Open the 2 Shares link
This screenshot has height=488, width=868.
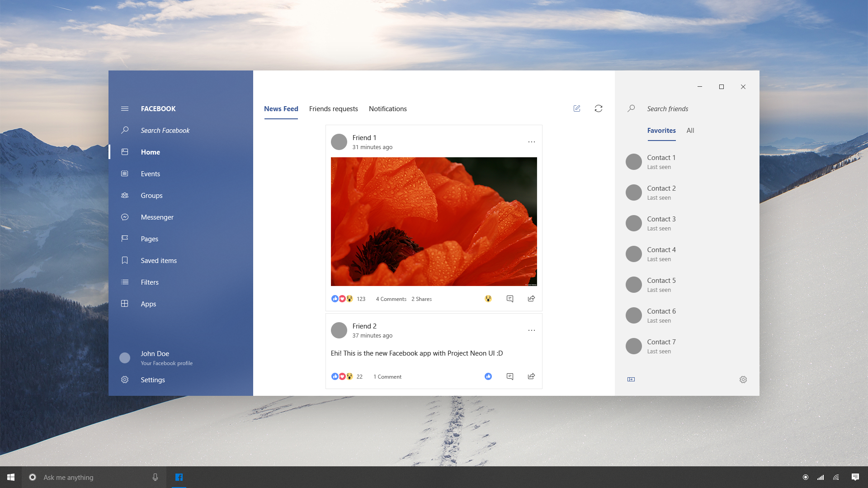click(x=421, y=299)
